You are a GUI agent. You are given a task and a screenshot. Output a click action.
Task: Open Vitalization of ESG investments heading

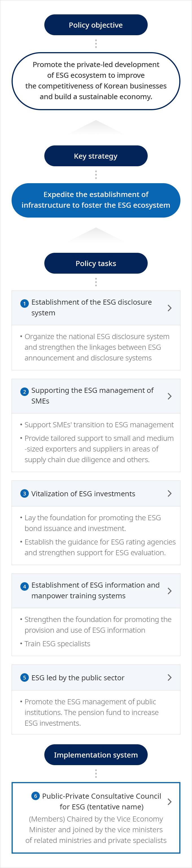click(x=83, y=494)
